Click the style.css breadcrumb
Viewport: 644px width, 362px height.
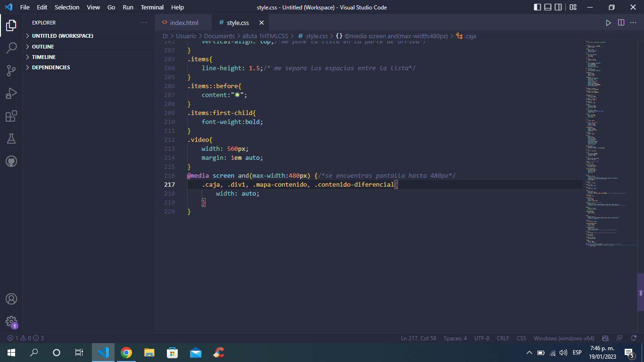coord(313,36)
